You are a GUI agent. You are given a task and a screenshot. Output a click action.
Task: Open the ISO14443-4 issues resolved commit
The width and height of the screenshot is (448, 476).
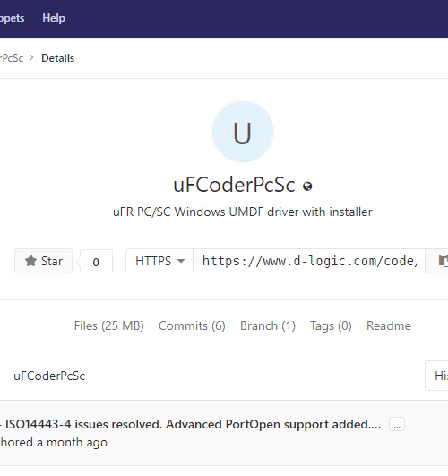point(193,424)
